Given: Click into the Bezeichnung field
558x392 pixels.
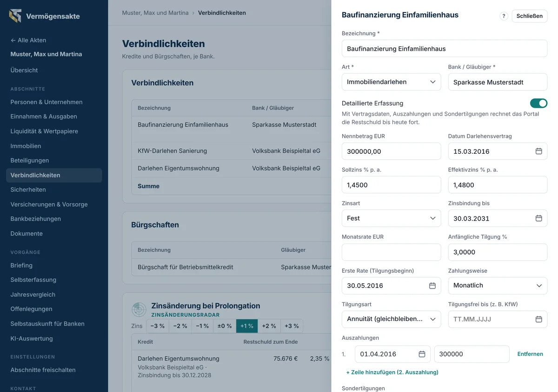Looking at the screenshot, I should (x=445, y=48).
